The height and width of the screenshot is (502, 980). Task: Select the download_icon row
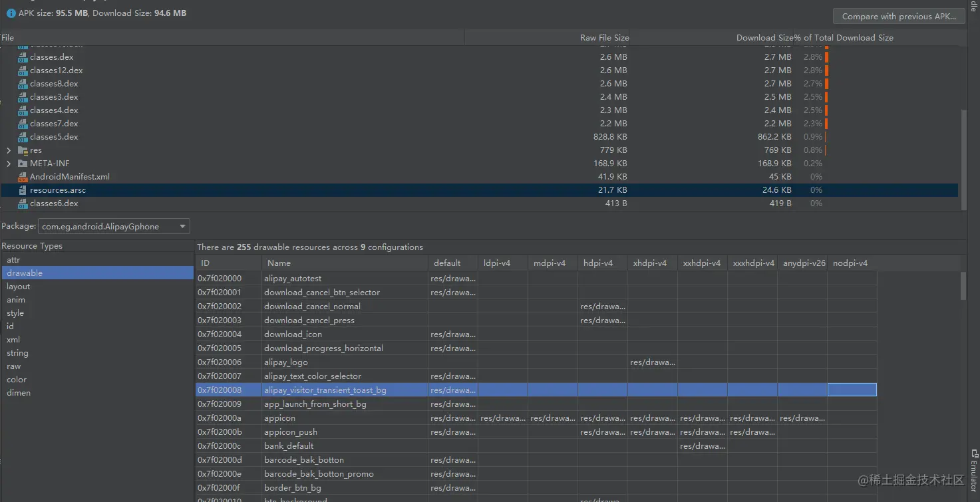(x=536, y=334)
